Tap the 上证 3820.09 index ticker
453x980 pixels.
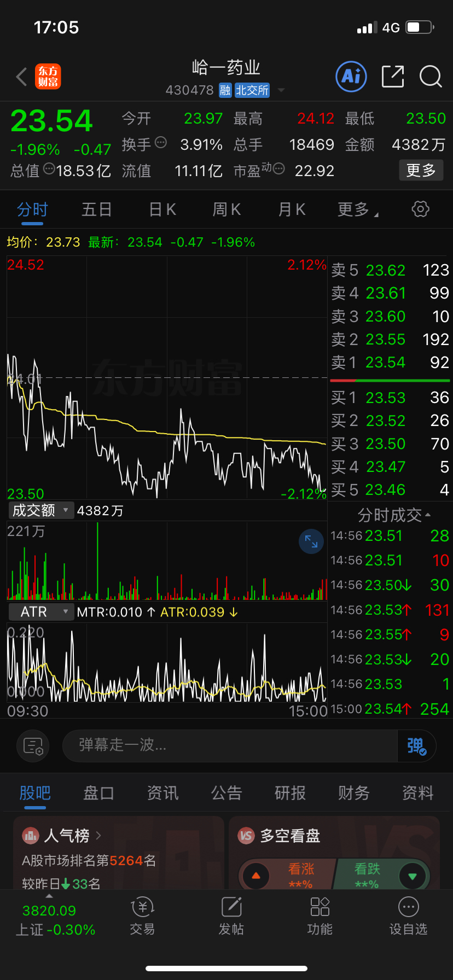tap(55, 920)
